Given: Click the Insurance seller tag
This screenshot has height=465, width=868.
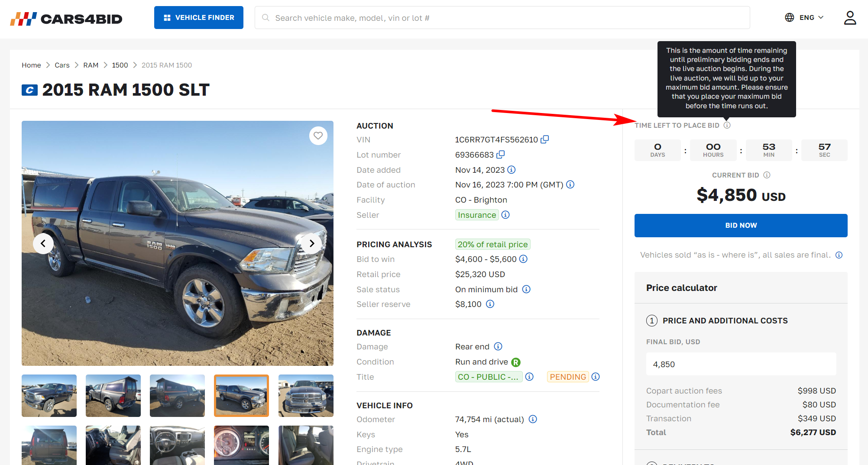Looking at the screenshot, I should coord(477,215).
